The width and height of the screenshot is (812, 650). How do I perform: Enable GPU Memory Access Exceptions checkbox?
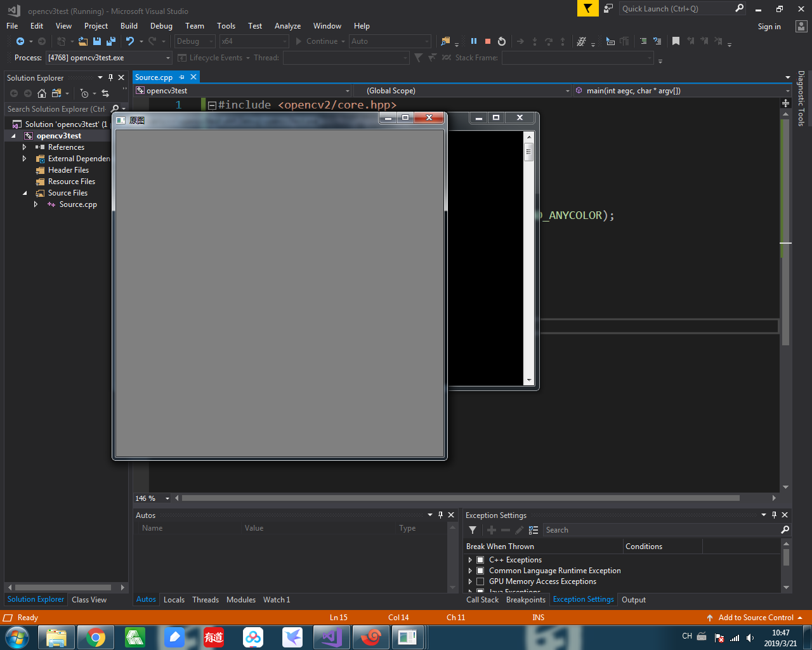coord(480,581)
